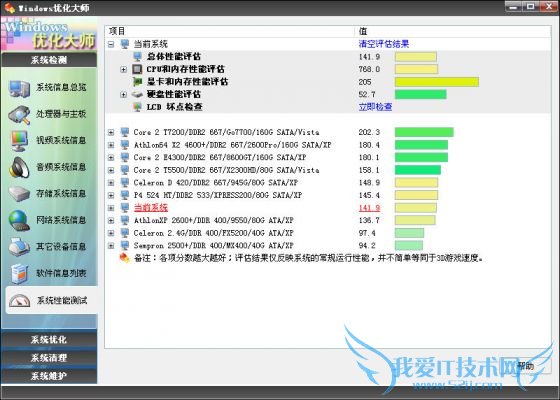Switch to the 系统清理 section tab
Viewport: 560px width, 400px height.
(49, 358)
